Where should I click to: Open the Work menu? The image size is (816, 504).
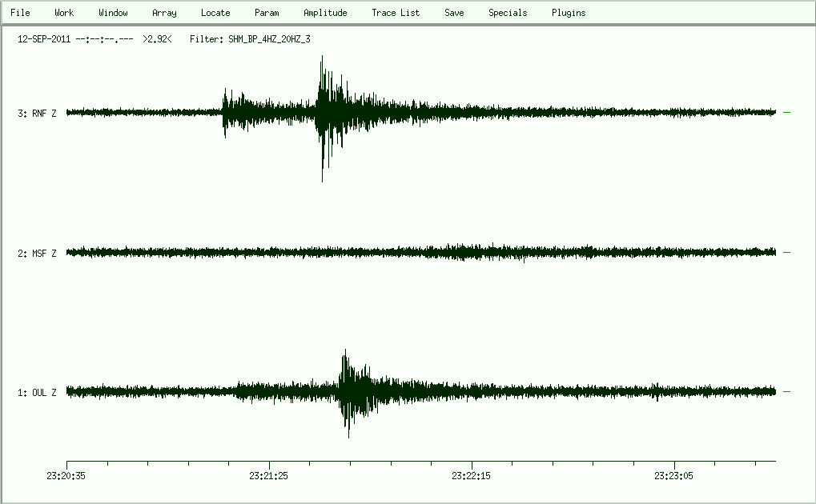64,13
